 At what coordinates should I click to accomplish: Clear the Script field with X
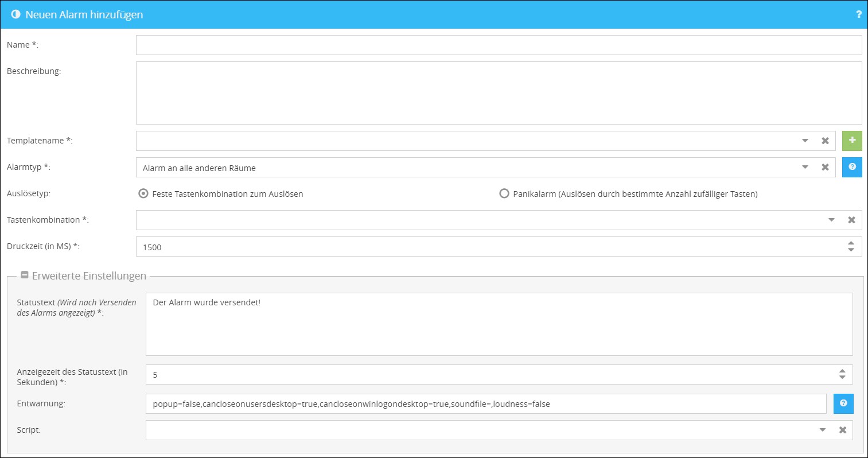coord(843,430)
